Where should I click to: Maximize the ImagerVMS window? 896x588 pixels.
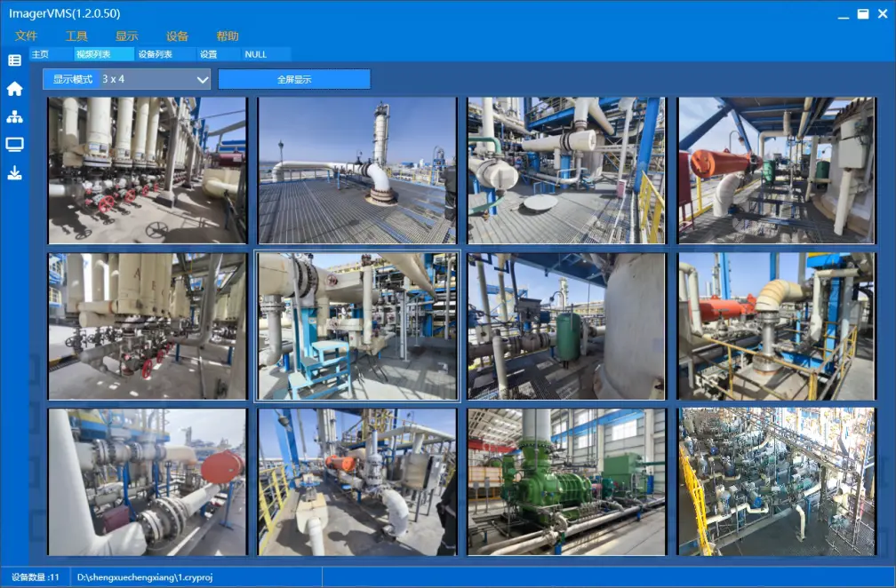pyautogui.click(x=862, y=14)
